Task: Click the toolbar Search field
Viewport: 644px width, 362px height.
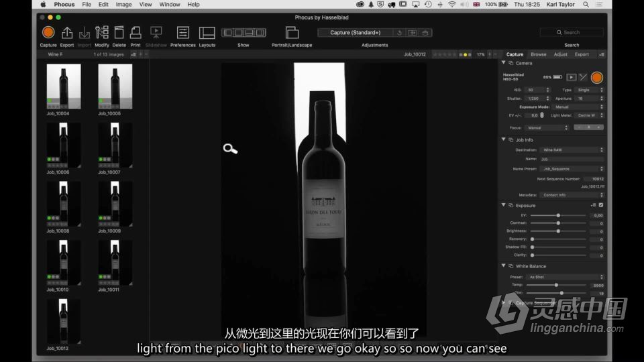Action: click(572, 32)
